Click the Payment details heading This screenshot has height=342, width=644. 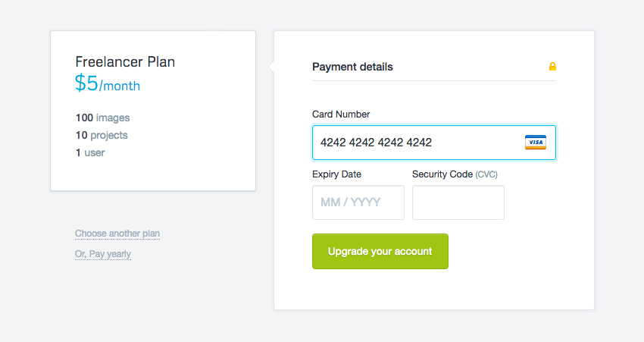tap(352, 67)
